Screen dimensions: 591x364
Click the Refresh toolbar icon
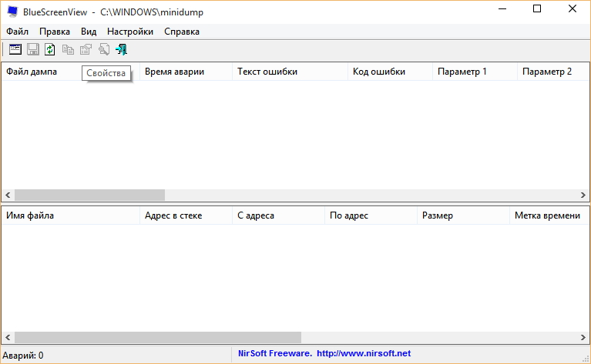click(50, 49)
